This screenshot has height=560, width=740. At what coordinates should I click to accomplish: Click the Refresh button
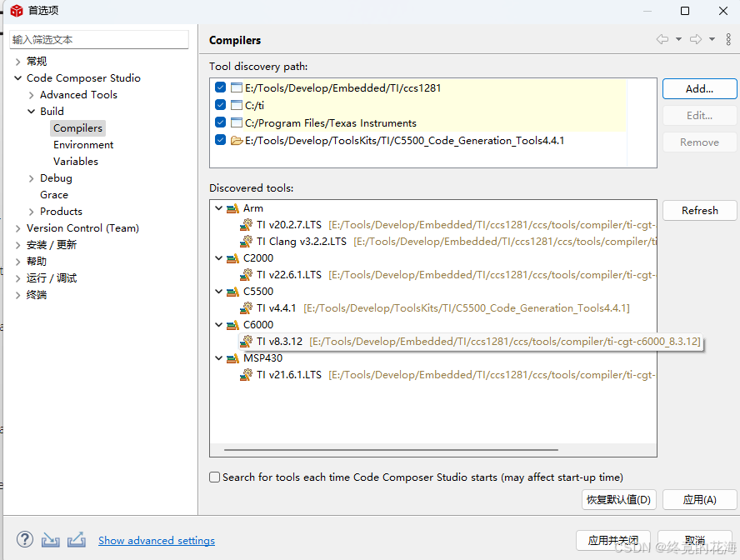tap(699, 210)
